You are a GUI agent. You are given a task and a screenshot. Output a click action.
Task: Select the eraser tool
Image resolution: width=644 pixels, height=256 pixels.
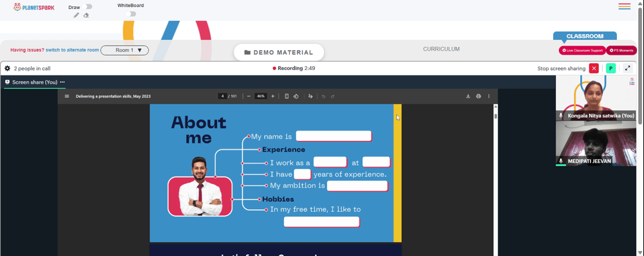click(86, 15)
